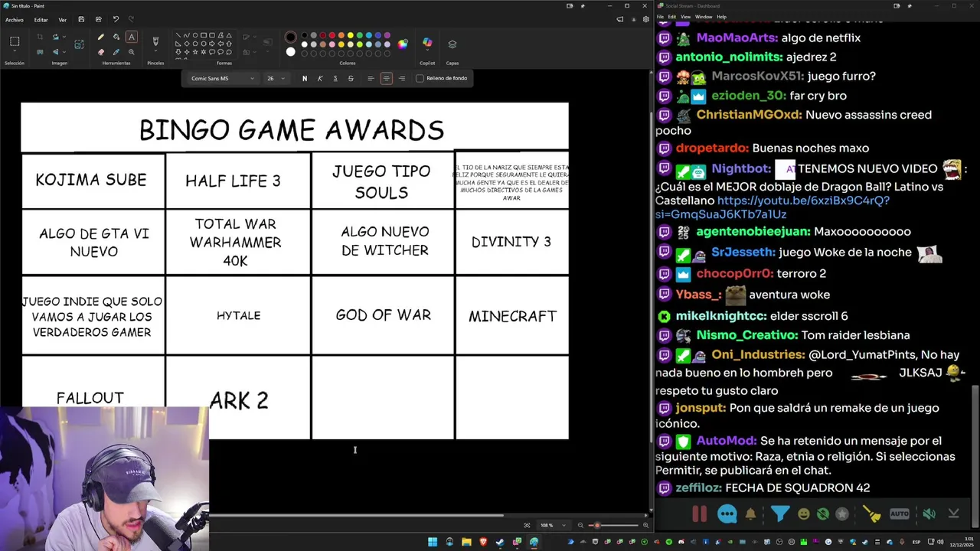Click the Crop image icon

pos(40,37)
